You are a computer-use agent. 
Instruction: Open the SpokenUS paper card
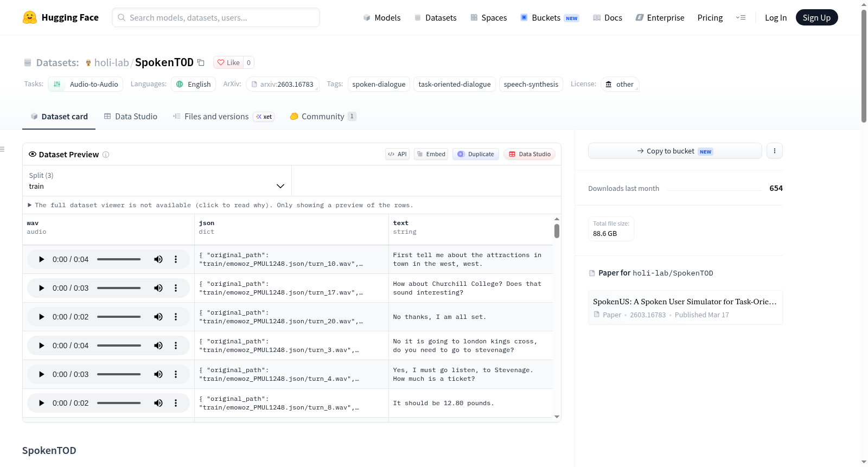tap(685, 308)
